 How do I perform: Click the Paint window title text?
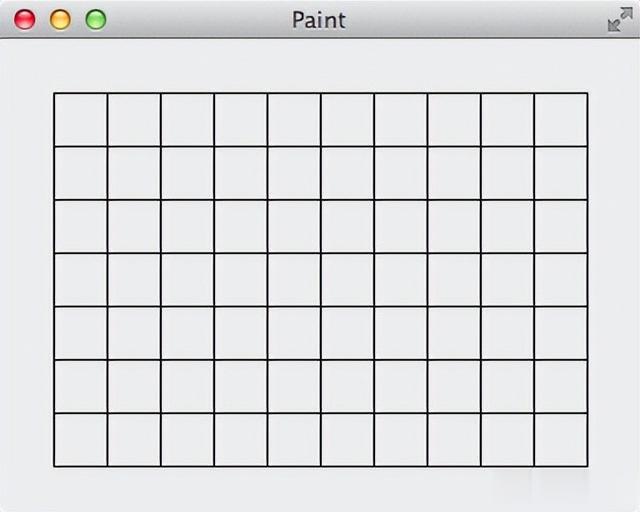point(319,20)
